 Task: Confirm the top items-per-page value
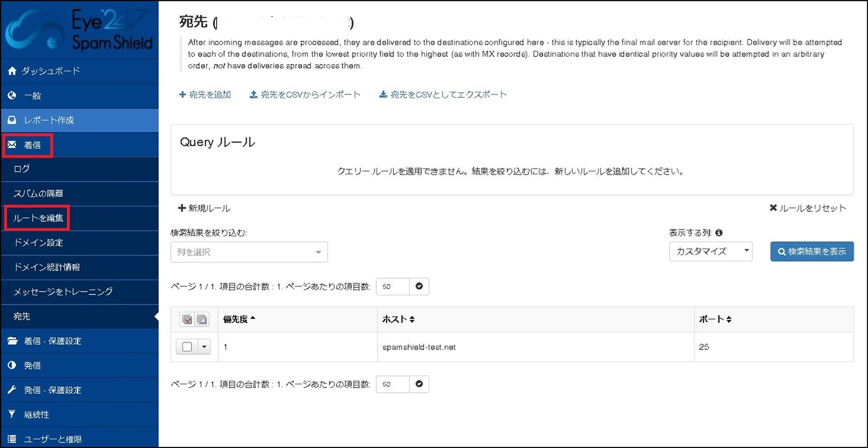(419, 287)
